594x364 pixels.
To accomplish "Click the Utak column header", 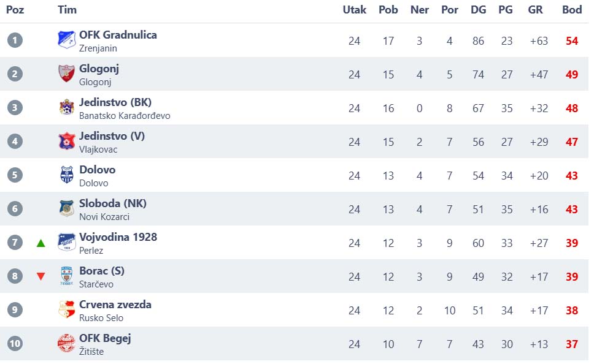I will [354, 10].
